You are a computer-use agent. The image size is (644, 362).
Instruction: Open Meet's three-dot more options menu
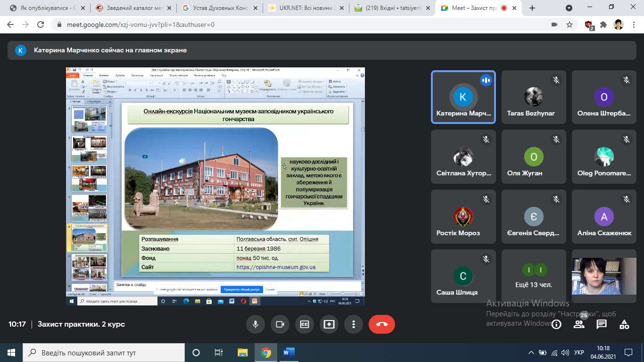pyautogui.click(x=353, y=324)
